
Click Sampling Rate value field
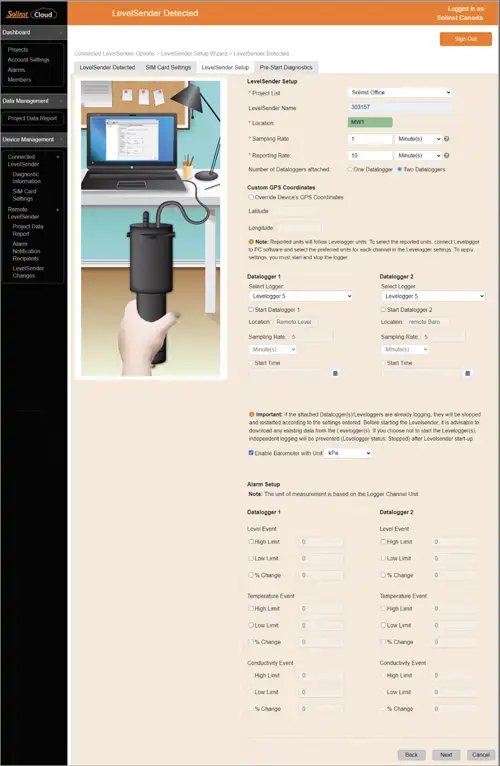pyautogui.click(x=370, y=139)
